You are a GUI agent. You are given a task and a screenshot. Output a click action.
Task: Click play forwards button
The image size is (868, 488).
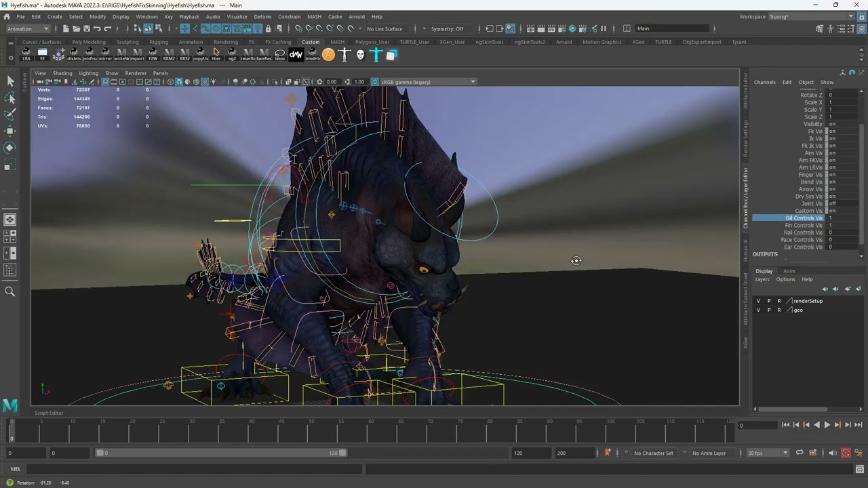[x=827, y=425]
